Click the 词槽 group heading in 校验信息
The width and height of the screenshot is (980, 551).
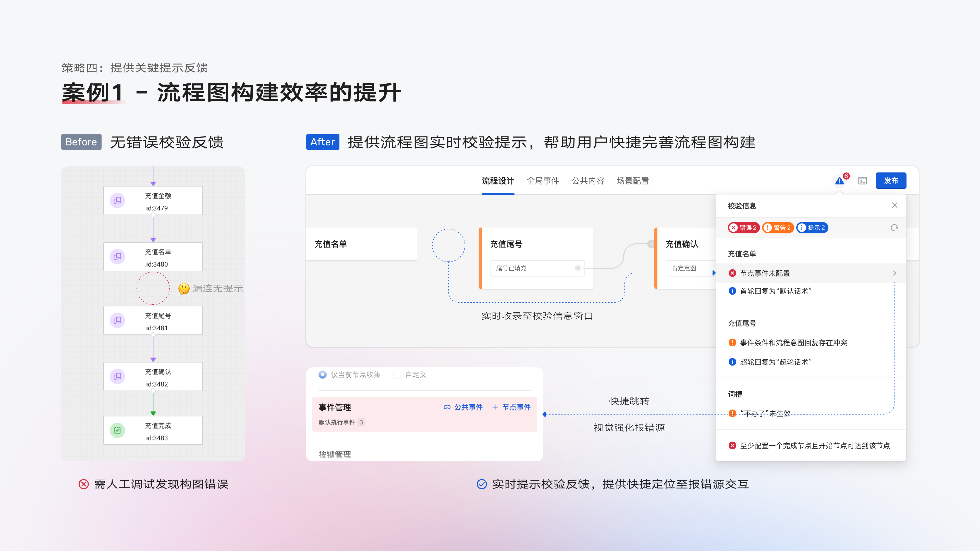point(735,394)
